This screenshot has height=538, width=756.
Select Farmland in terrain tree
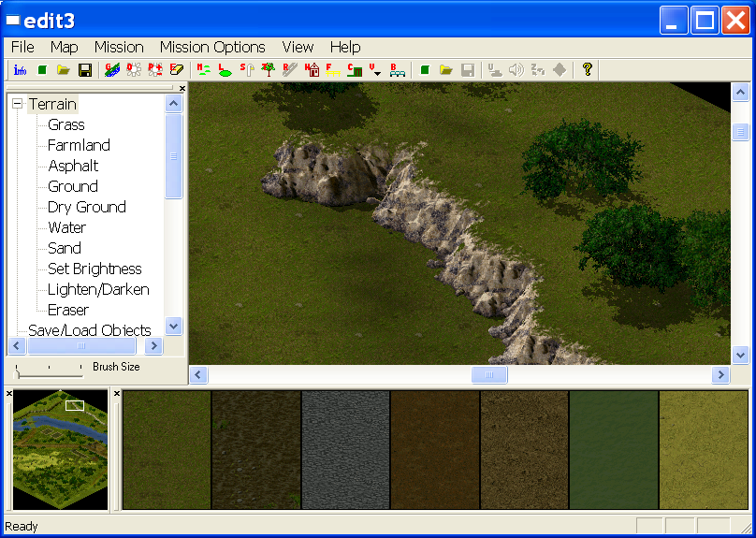point(80,145)
